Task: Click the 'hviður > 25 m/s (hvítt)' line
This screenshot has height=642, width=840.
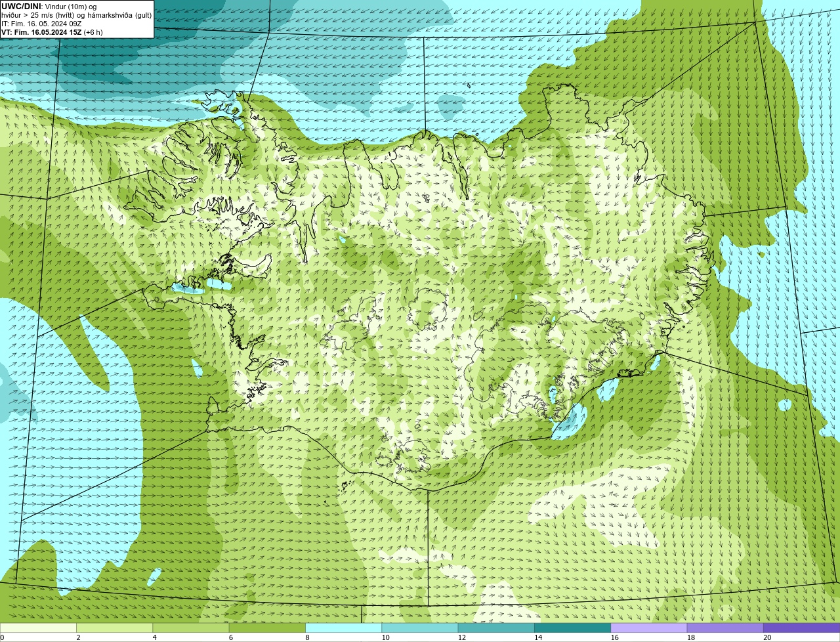Action: pyautogui.click(x=76, y=15)
